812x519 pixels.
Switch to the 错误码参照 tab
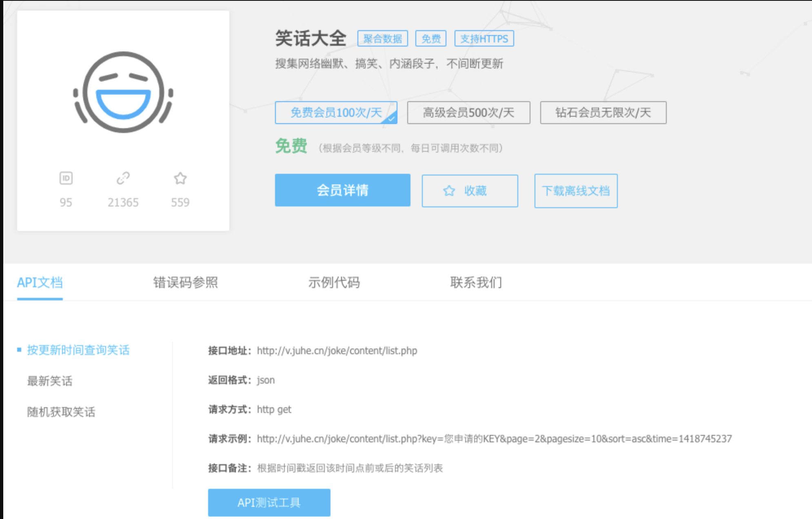185,282
